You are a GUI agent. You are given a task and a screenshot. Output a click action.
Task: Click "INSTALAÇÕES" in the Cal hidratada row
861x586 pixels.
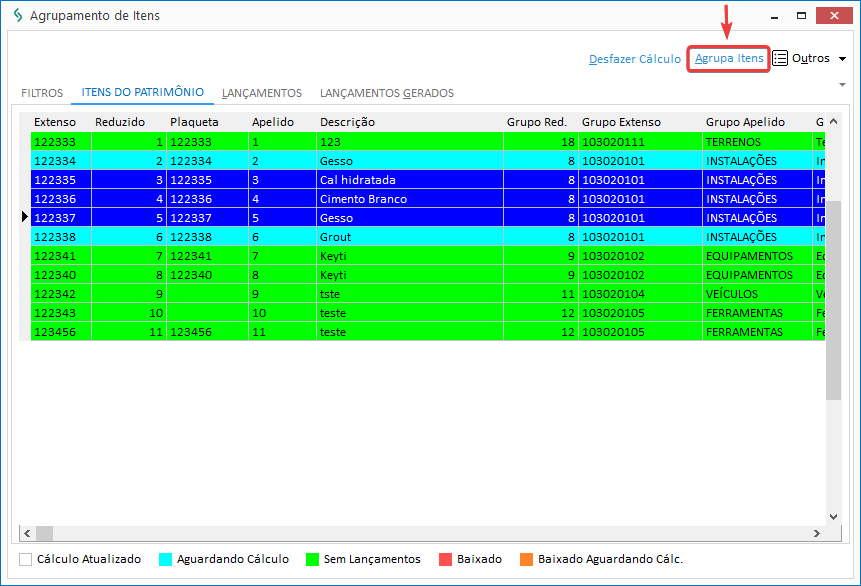[x=757, y=180]
